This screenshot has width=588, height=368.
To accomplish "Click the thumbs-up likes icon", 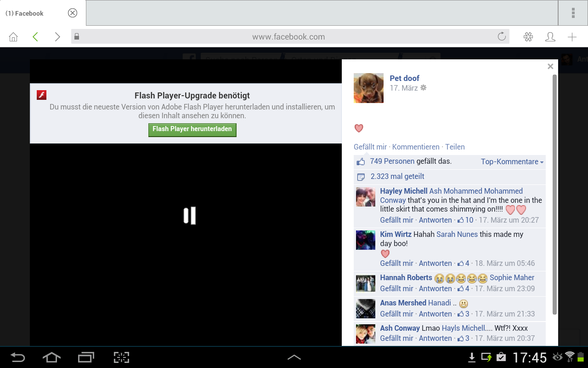I will click(361, 161).
